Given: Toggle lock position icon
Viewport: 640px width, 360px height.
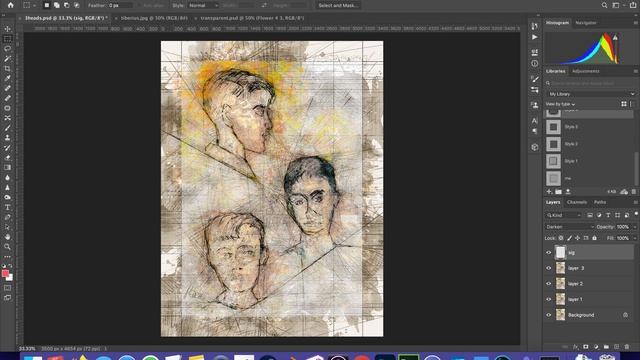Looking at the screenshot, I should pos(578,238).
